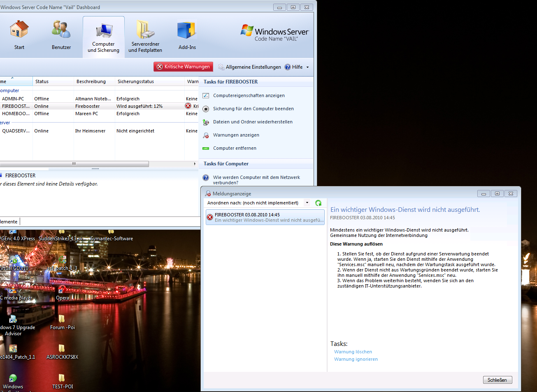
Task: Click the Altmann Noteb... description cell
Action: point(93,99)
